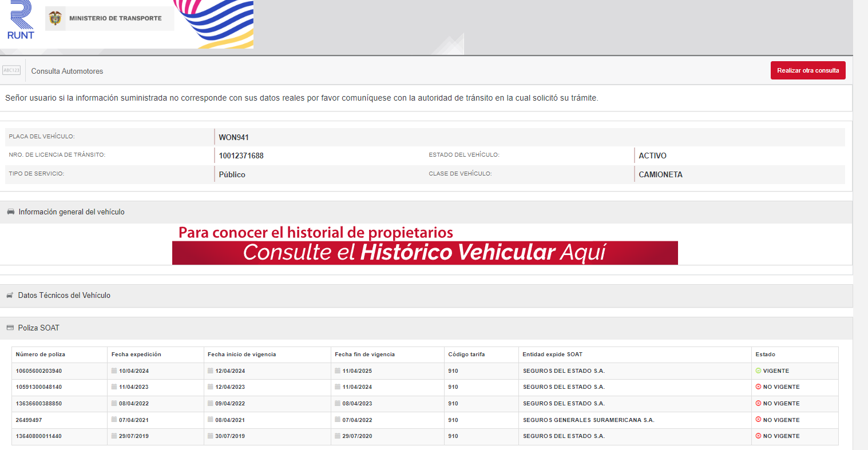
Task: Click the RUNT logo
Action: point(21,21)
